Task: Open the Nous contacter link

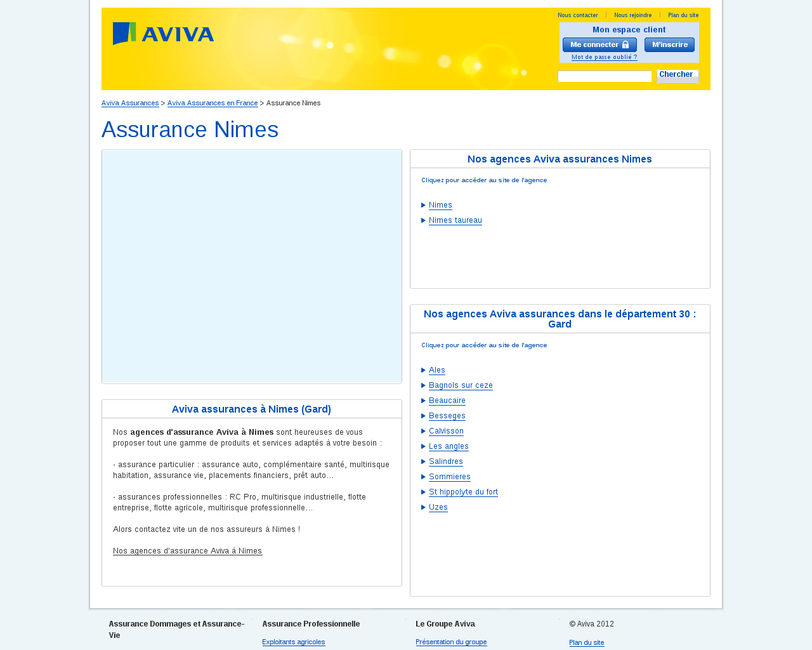Action: pyautogui.click(x=577, y=15)
